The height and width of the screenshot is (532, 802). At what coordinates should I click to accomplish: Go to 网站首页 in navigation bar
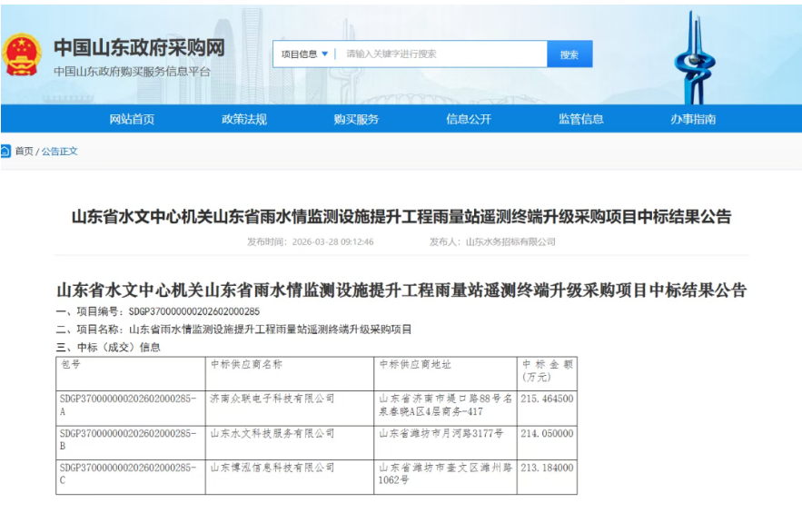point(132,119)
